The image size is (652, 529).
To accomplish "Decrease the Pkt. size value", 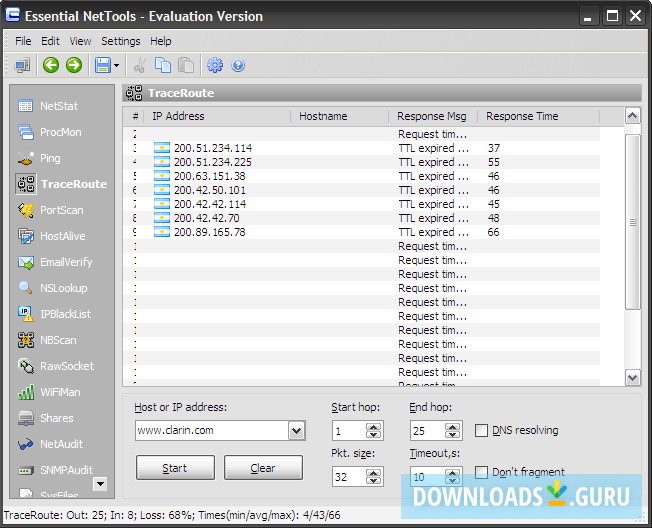I will point(373,481).
